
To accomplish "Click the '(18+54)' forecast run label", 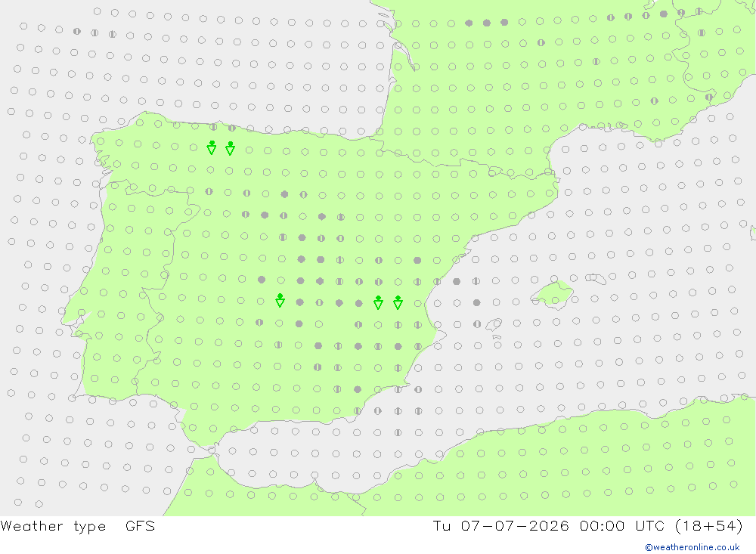I will (x=709, y=525).
